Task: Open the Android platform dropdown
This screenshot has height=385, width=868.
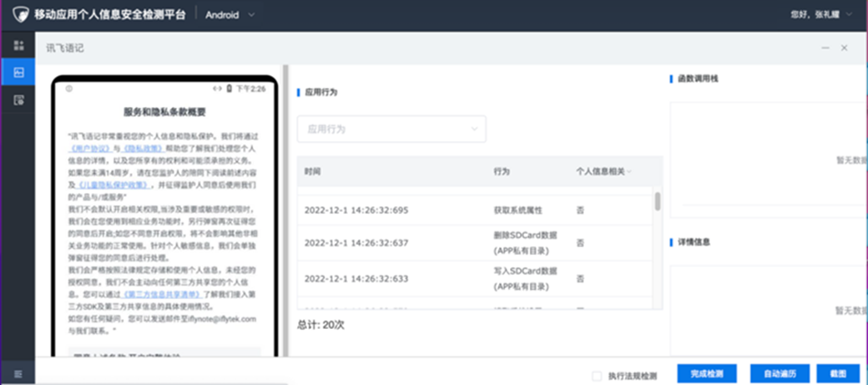Action: (230, 15)
